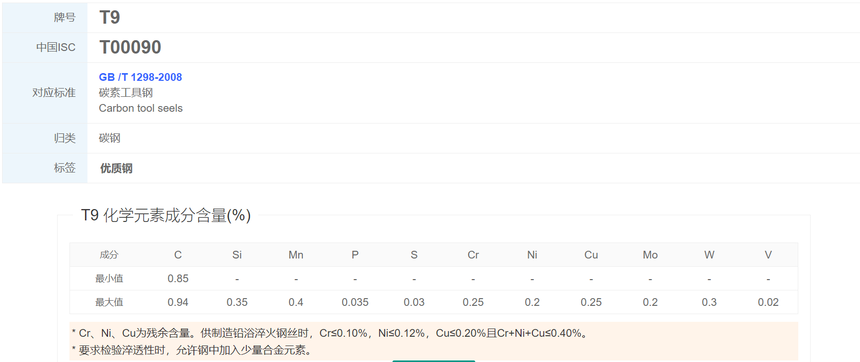
Task: Click the 优质钢 tag
Action: (x=116, y=168)
